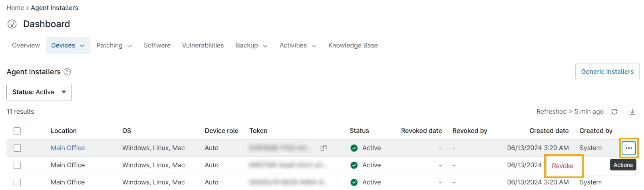
Task: Open the Status: Active filter dropdown
Action: point(39,92)
